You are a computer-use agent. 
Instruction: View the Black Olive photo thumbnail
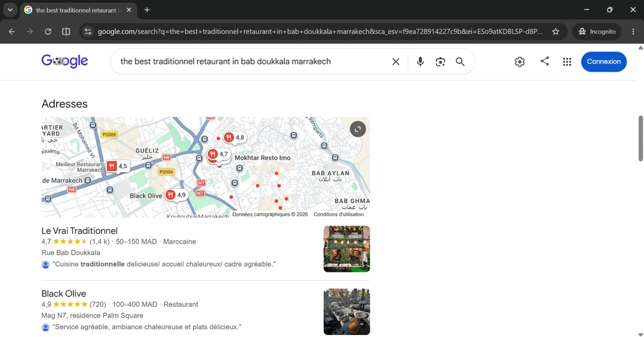[x=346, y=311]
